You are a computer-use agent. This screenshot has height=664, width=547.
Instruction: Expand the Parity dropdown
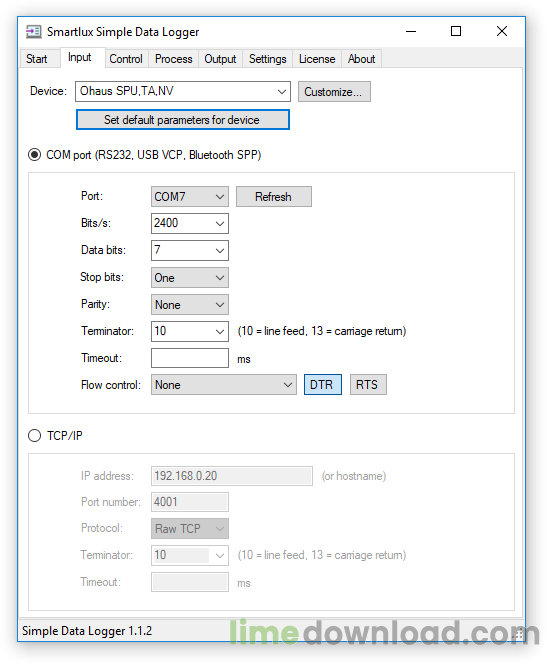[x=190, y=304]
